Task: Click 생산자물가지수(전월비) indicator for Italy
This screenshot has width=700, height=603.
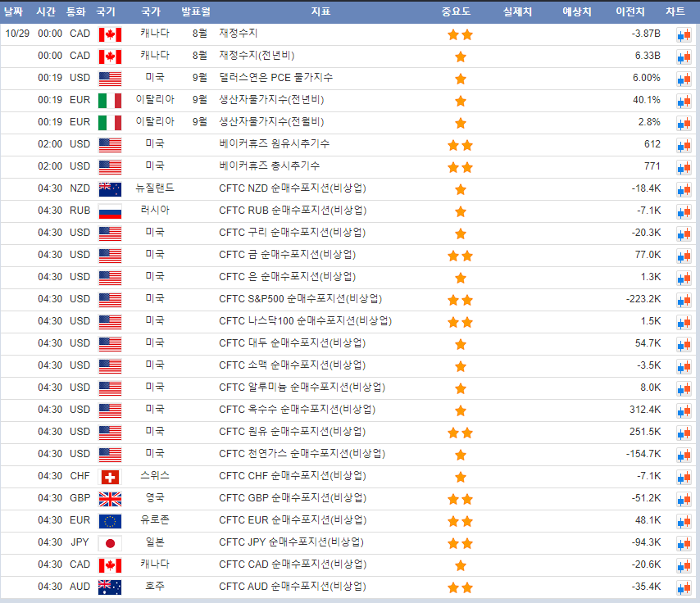Action: coord(271,122)
